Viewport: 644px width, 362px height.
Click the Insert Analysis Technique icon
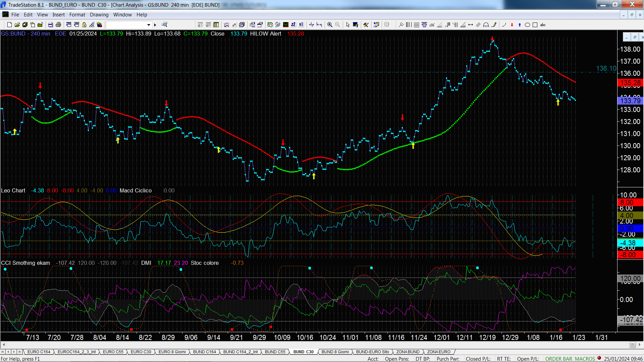[226, 25]
